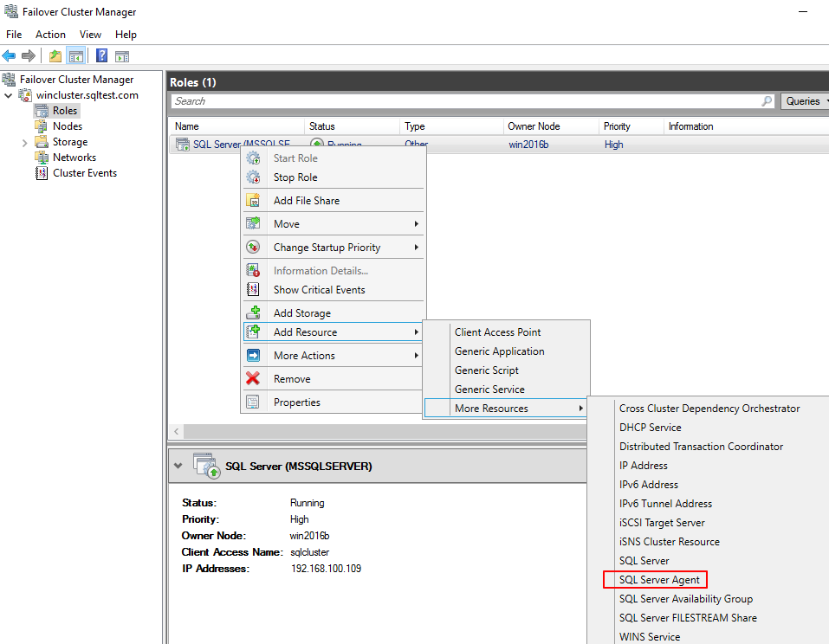Click the High priority cell in role row
The height and width of the screenshot is (644, 829).
pyautogui.click(x=614, y=145)
